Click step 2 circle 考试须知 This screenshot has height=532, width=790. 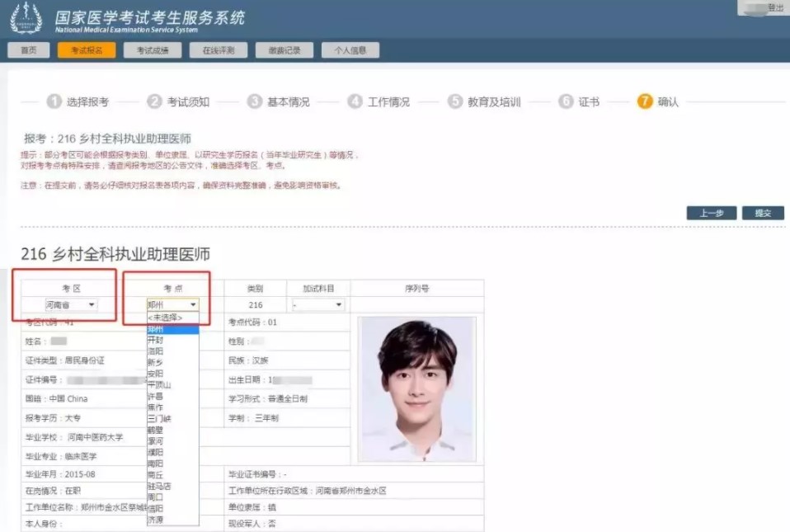[x=154, y=101]
